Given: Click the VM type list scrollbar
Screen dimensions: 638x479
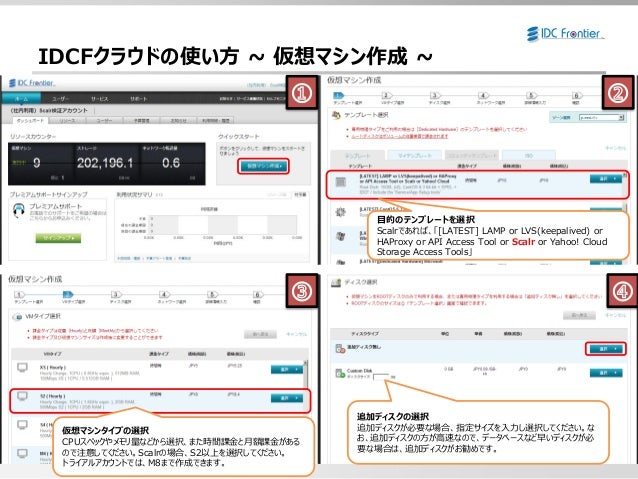Looking at the screenshot, I should 306,374.
